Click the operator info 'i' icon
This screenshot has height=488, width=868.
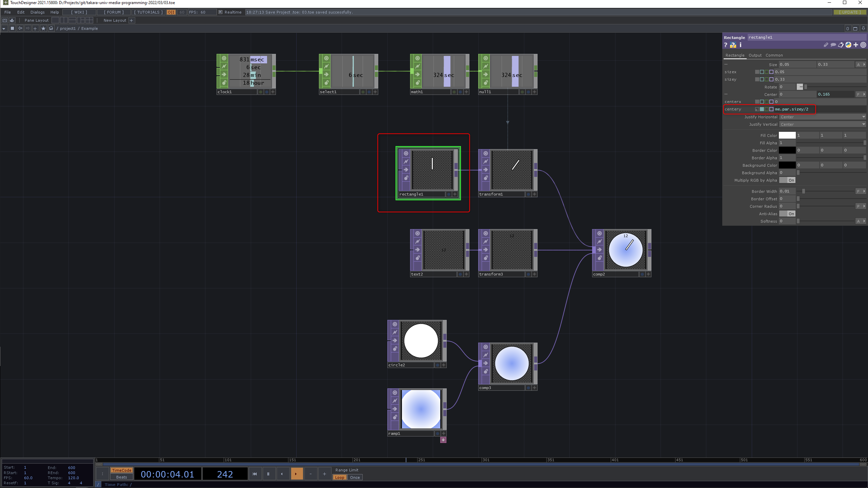pyautogui.click(x=741, y=45)
